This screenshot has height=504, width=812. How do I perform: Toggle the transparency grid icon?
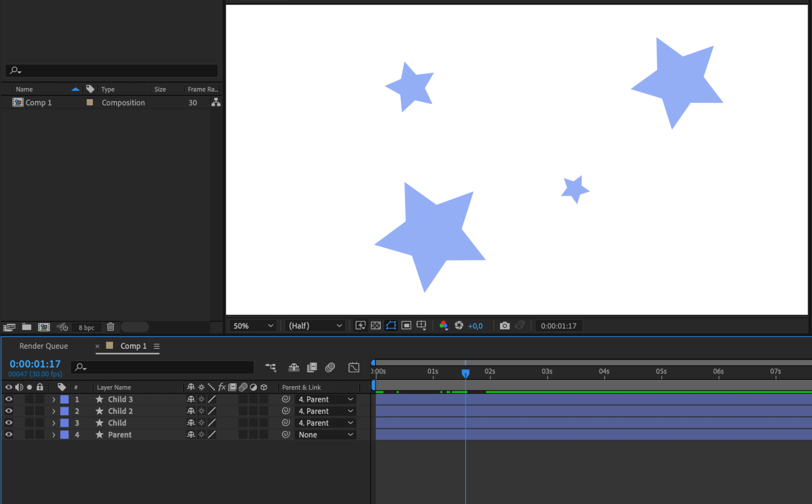pos(376,326)
